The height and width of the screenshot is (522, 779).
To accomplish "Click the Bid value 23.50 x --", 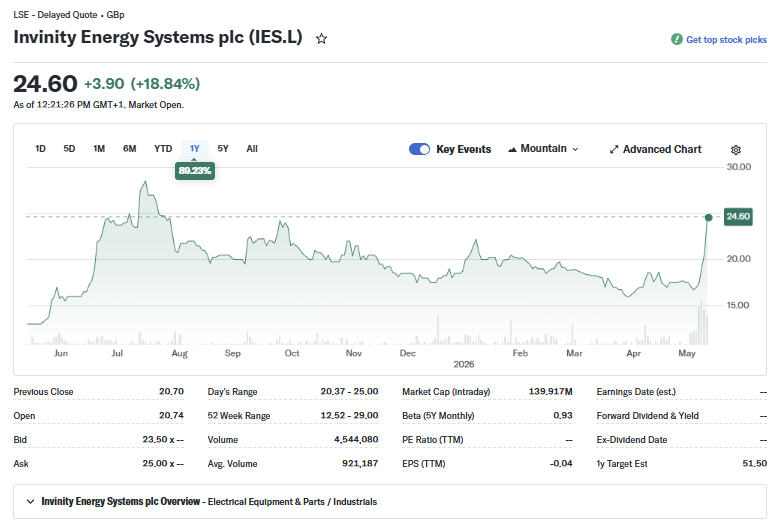I will point(163,439).
